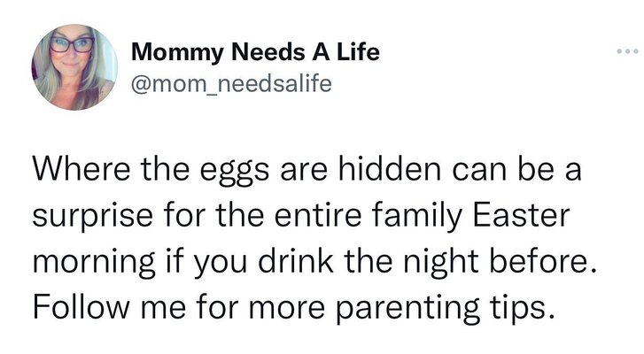Open the tweet's three-dot more options menu
Viewport: 644px width, 354px height.
[x=625, y=52]
